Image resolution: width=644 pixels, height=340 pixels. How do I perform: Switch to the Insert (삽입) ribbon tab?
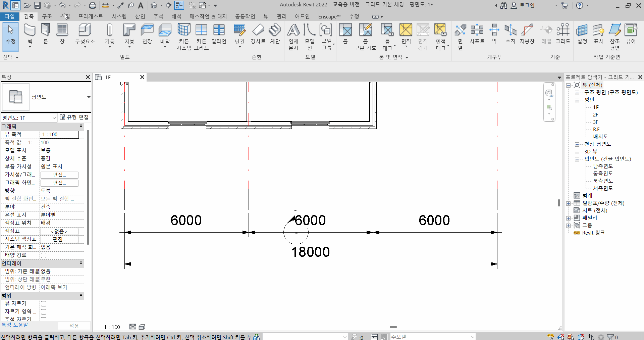pos(140,16)
